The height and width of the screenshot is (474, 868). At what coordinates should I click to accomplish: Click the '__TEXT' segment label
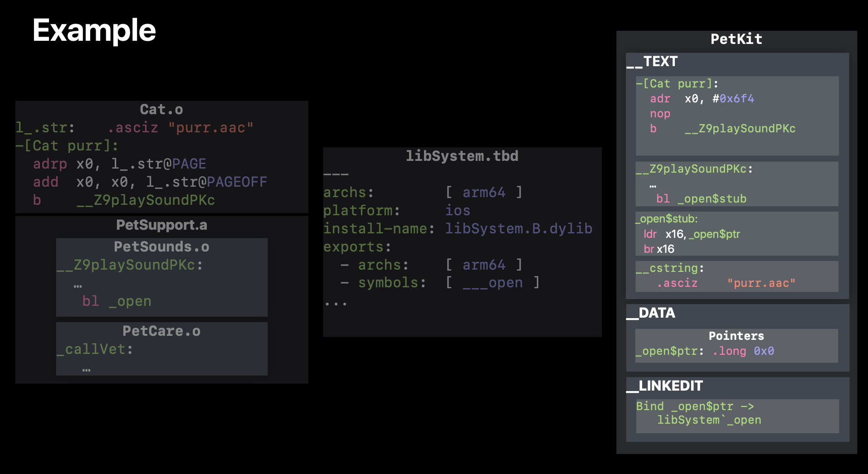click(652, 61)
